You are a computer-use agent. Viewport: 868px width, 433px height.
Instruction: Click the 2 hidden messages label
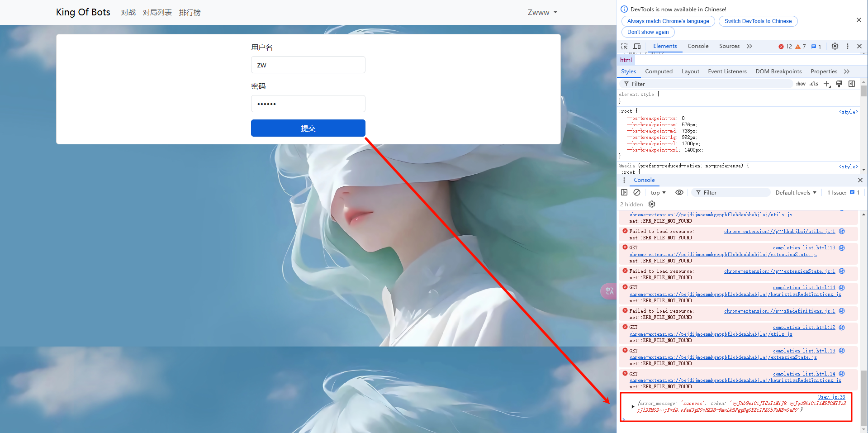631,205
